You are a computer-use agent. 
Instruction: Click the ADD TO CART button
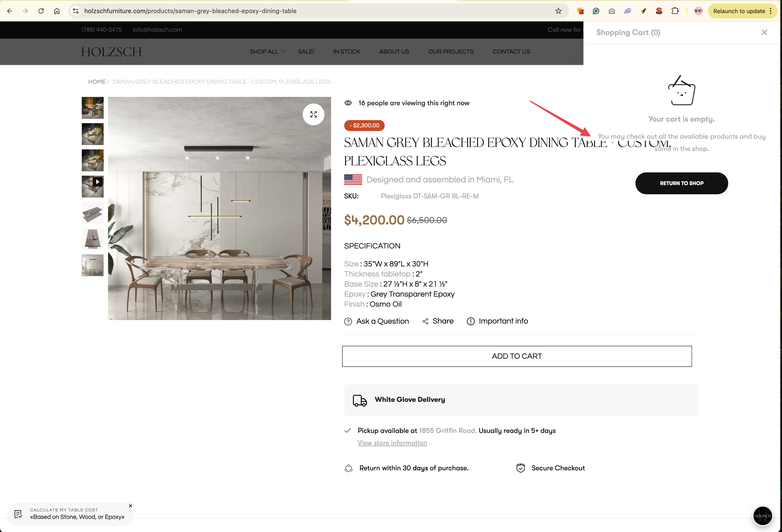[x=517, y=356]
